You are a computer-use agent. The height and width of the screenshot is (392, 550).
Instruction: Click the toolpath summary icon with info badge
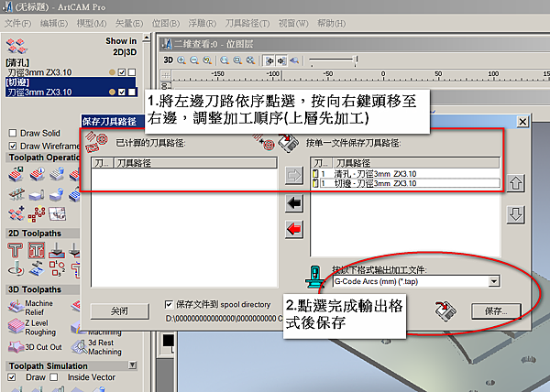(38, 174)
